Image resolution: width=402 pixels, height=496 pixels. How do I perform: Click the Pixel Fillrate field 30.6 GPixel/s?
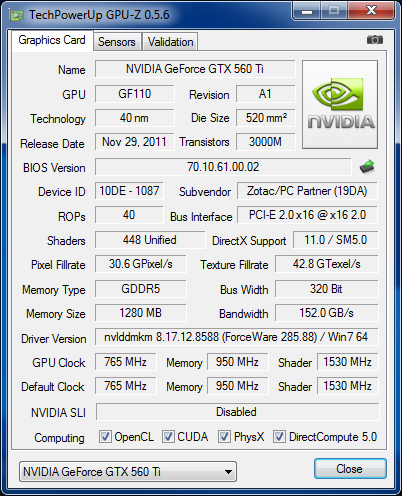[141, 264]
